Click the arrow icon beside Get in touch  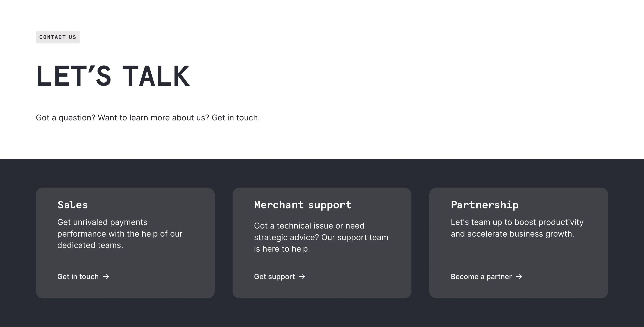[x=106, y=276]
